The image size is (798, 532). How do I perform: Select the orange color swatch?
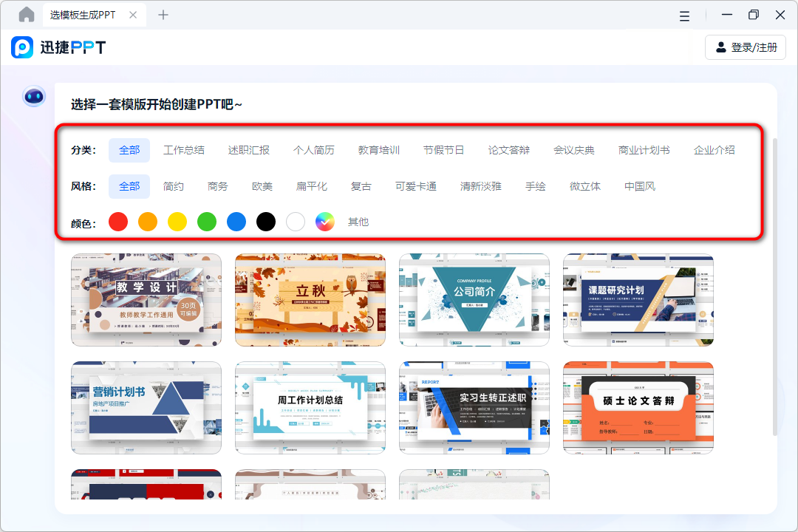click(148, 222)
